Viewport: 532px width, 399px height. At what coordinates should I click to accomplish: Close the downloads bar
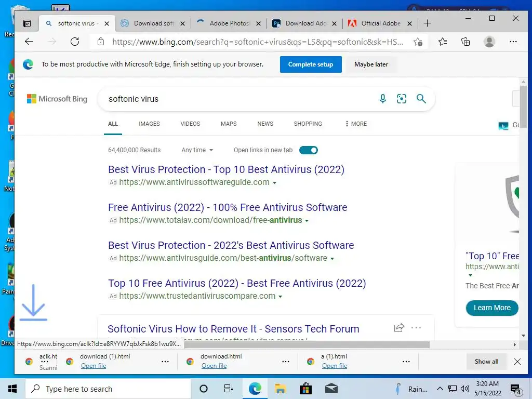tap(517, 362)
